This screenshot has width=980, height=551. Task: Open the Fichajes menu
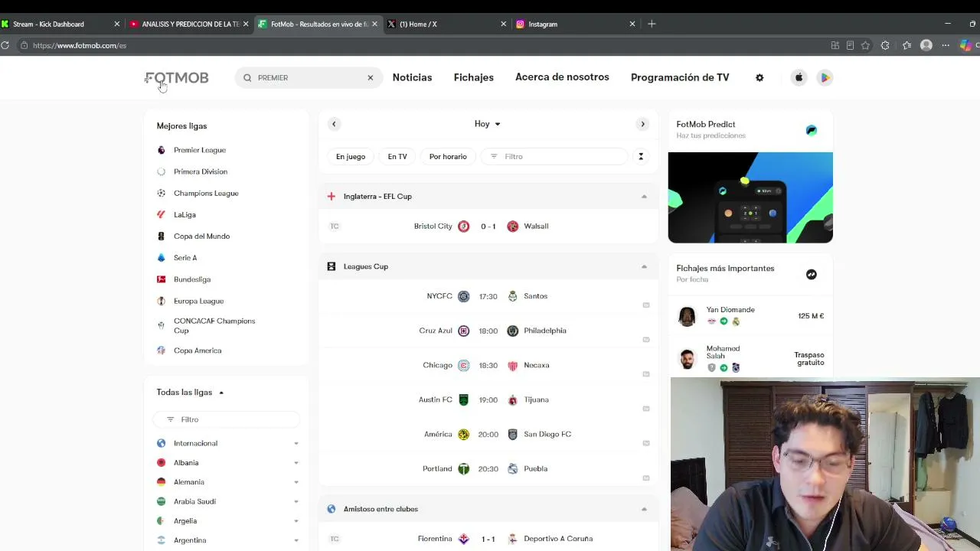point(473,77)
